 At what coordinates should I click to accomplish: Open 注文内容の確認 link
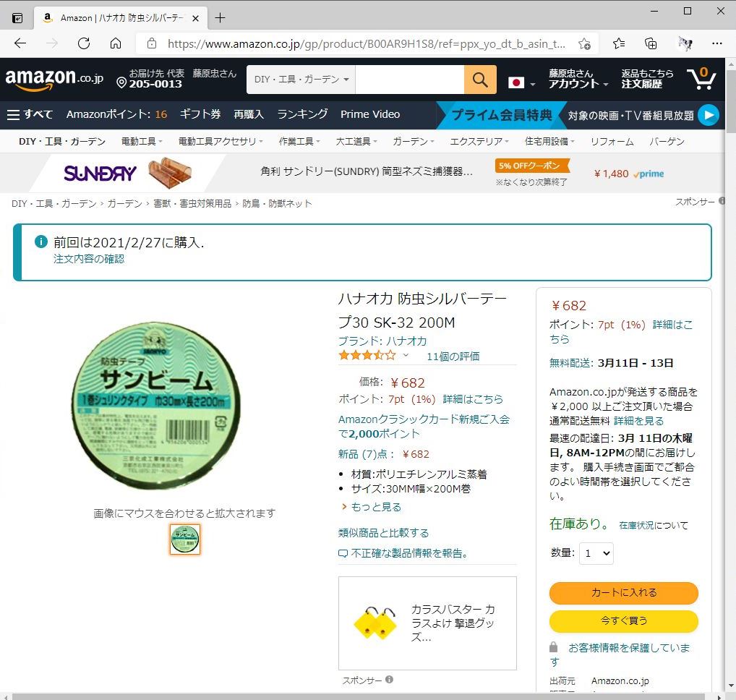[x=89, y=259]
